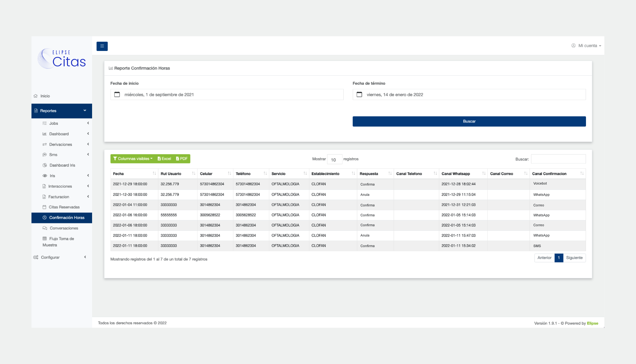Click the Confirmación Horas clock icon
The height and width of the screenshot is (364, 636).
pyautogui.click(x=45, y=218)
